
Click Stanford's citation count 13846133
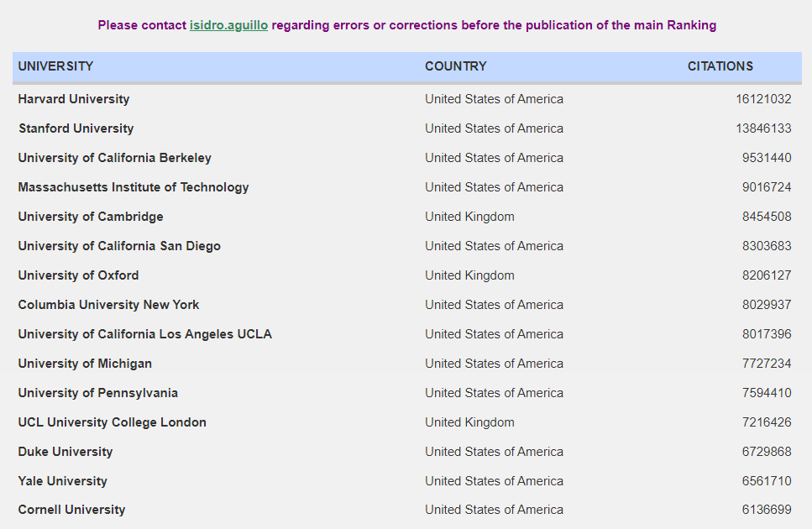(763, 128)
